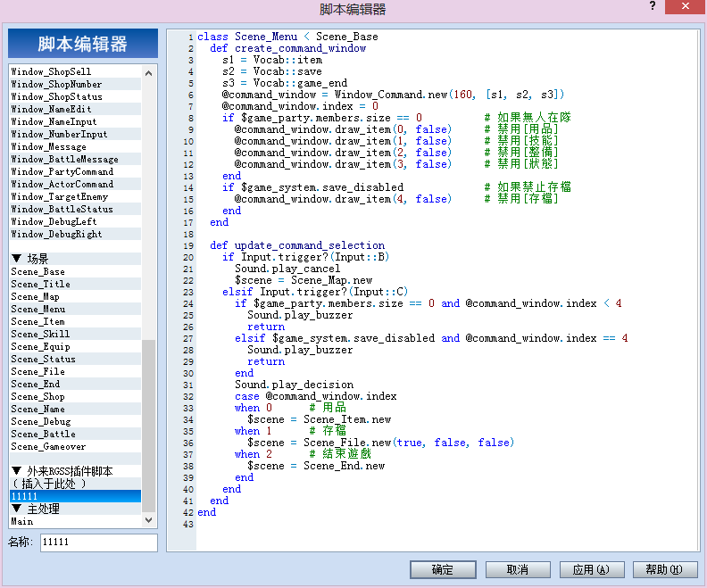Select Scene_Battle script
The image size is (707, 588).
coord(75,435)
